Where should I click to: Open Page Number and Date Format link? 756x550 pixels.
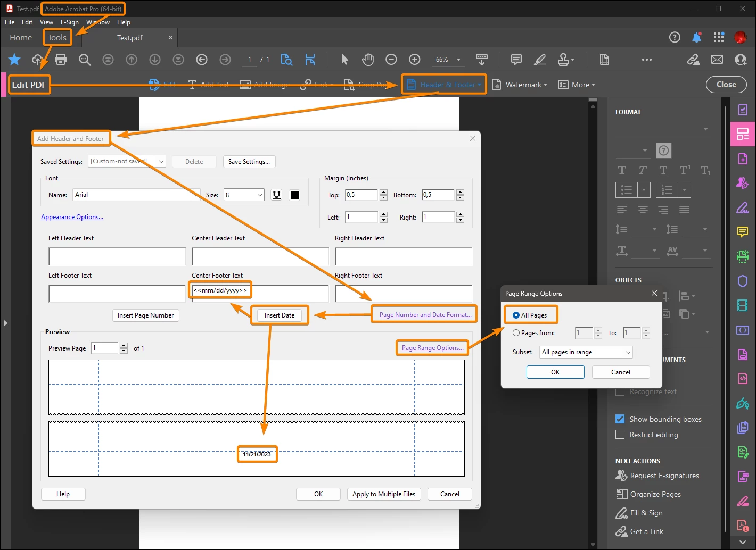pyautogui.click(x=425, y=315)
